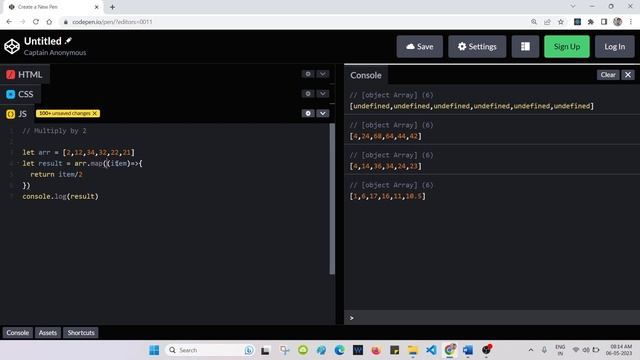Share this page icon
Viewport: 640px width, 360px height.
[547, 22]
